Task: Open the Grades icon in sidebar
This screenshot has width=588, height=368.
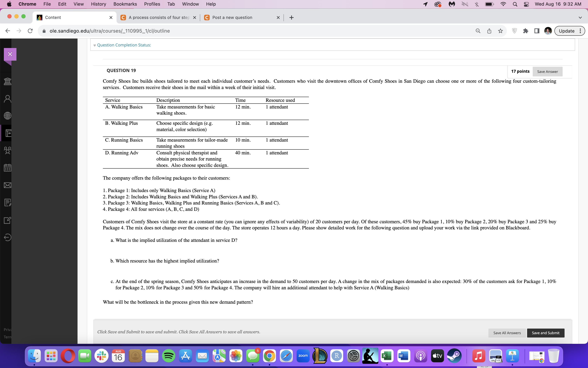Action: click(x=8, y=203)
